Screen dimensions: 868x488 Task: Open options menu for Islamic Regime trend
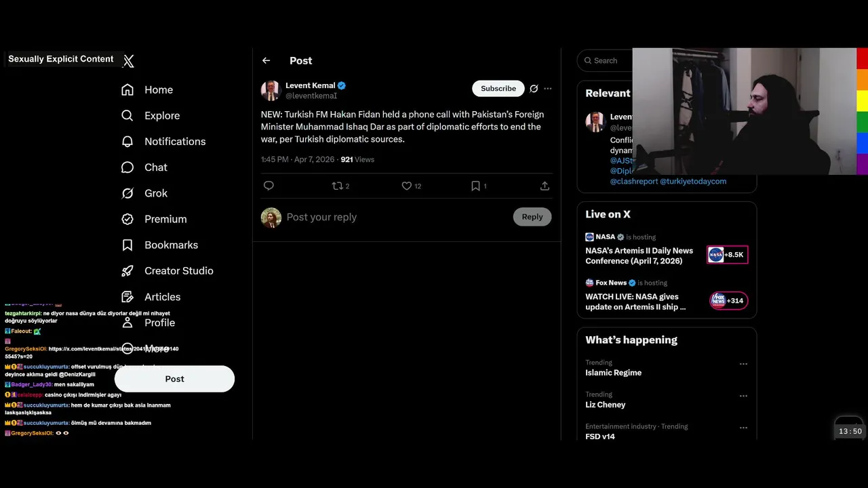click(x=743, y=364)
